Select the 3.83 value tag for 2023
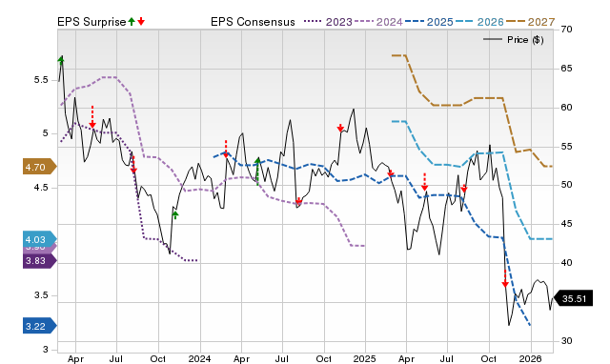 [40, 260]
